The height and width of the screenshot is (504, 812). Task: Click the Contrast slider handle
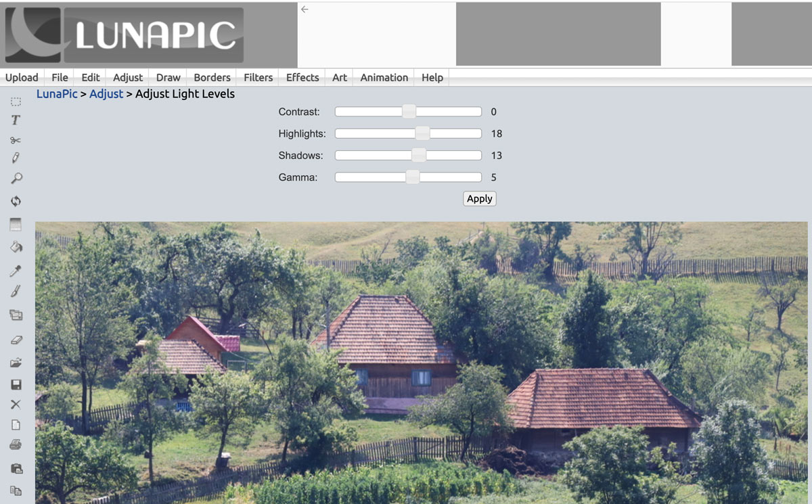click(409, 112)
